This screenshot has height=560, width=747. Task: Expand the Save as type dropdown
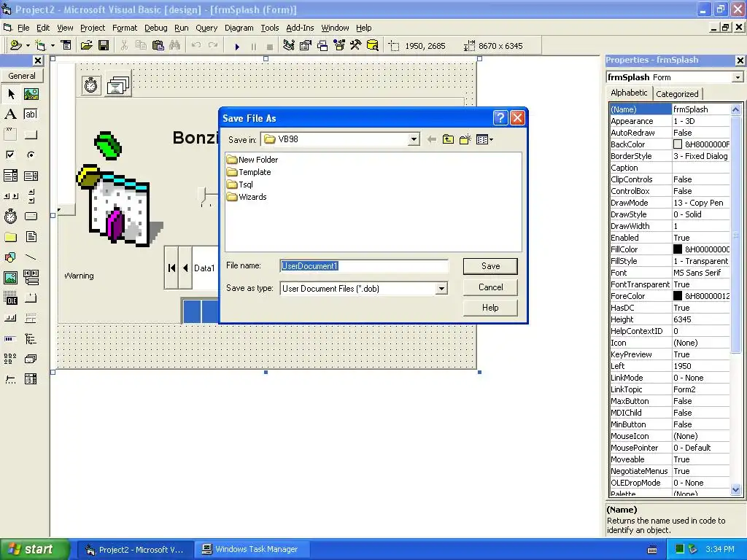click(441, 289)
